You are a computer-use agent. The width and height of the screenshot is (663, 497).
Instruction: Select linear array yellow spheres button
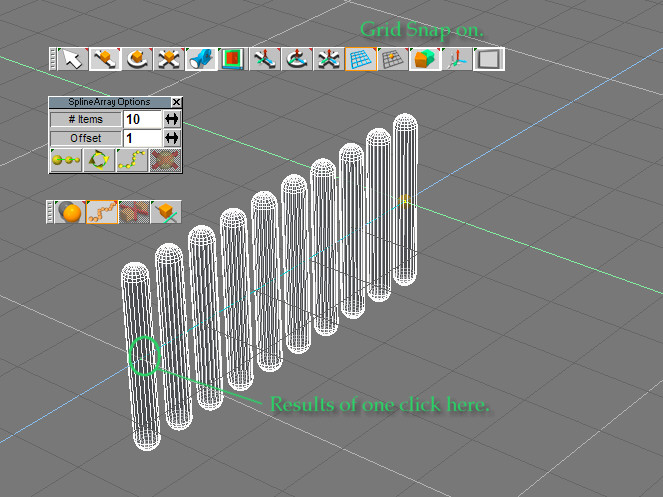click(x=65, y=159)
